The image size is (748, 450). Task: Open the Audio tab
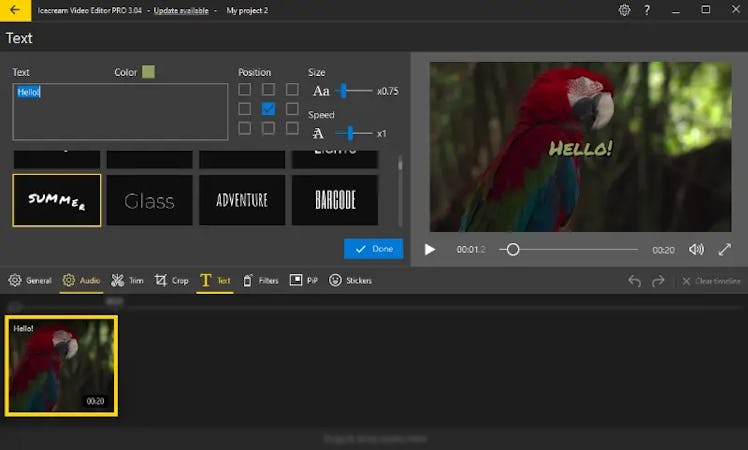click(82, 281)
